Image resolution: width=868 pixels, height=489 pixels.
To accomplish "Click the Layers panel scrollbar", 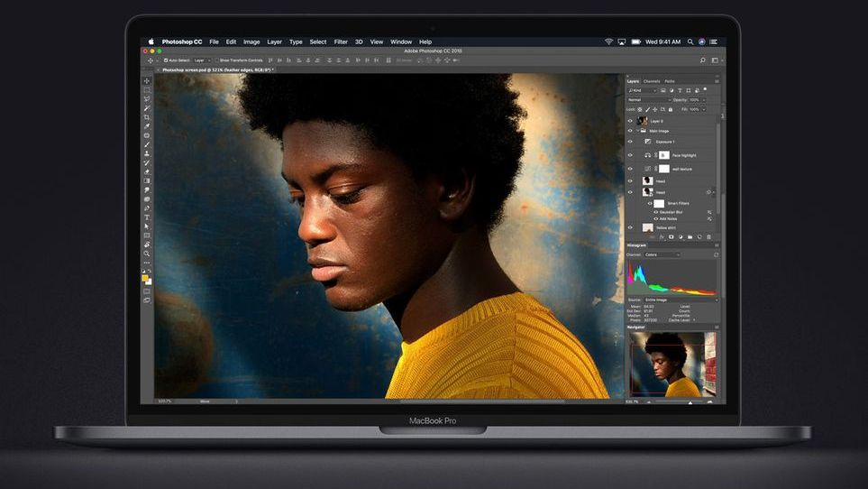I will pyautogui.click(x=718, y=169).
